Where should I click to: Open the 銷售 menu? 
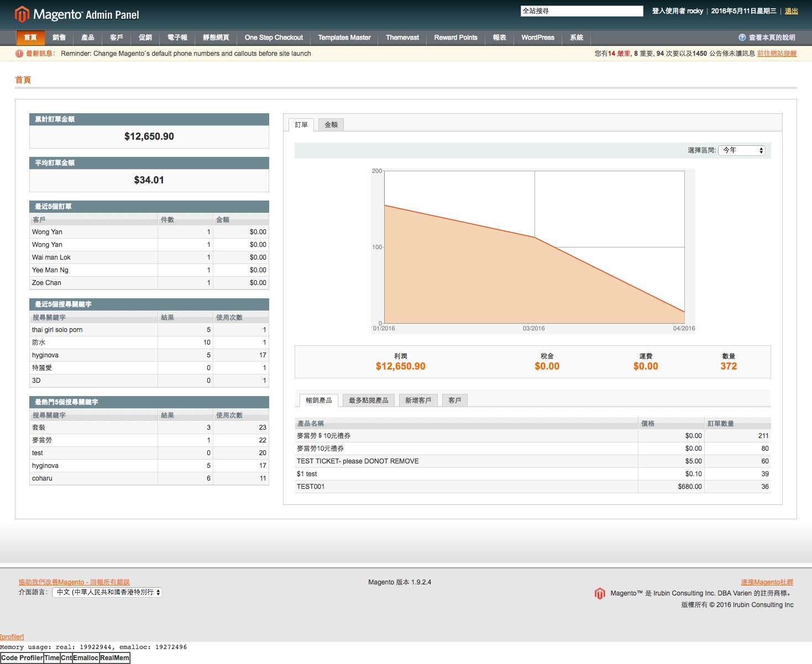(x=59, y=38)
